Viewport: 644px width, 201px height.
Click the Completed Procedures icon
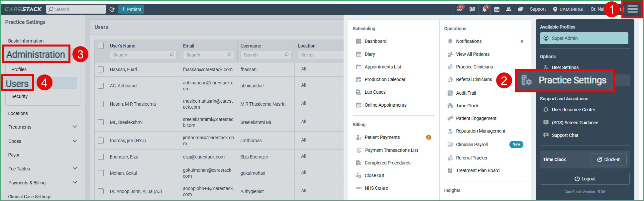click(359, 163)
